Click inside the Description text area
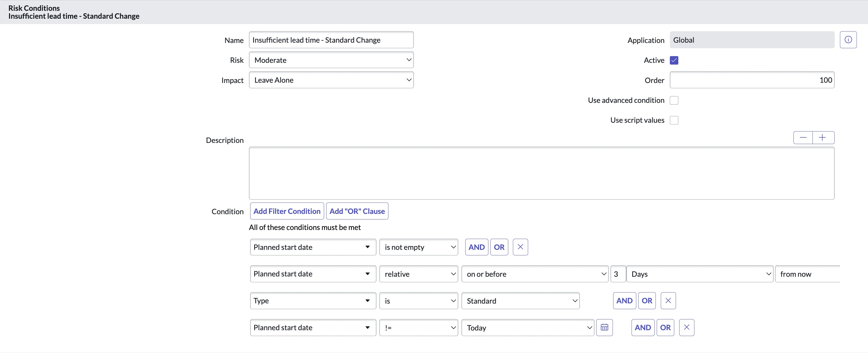 click(542, 173)
